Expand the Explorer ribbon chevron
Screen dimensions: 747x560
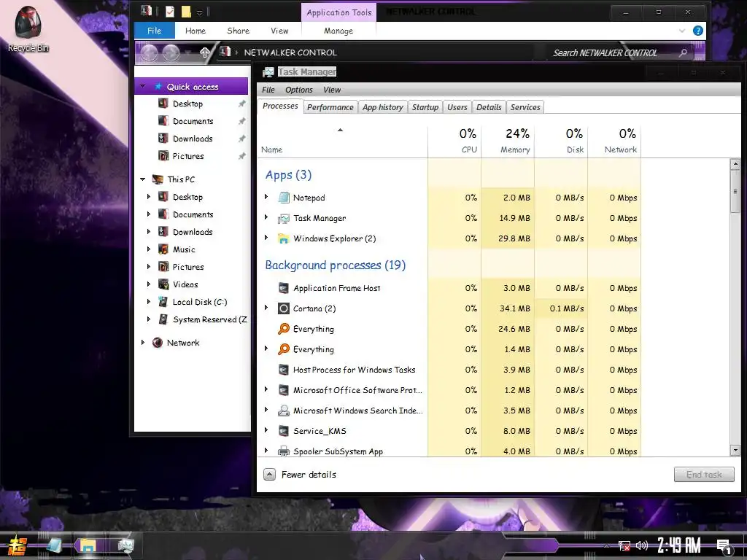coord(682,31)
